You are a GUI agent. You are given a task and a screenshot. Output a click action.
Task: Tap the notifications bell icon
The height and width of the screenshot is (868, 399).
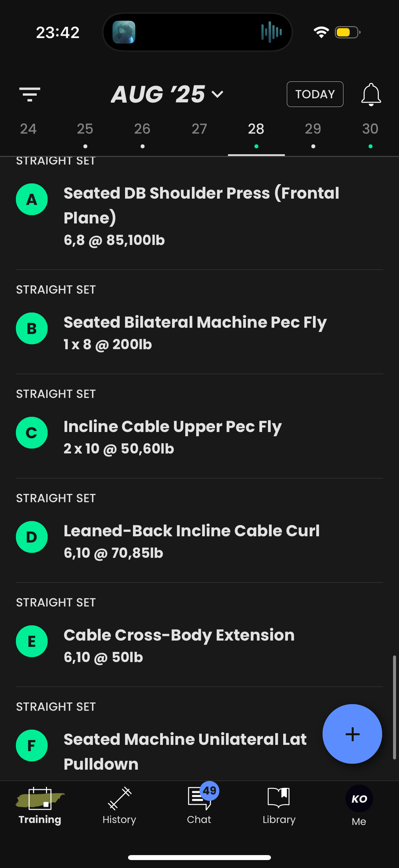pos(371,94)
